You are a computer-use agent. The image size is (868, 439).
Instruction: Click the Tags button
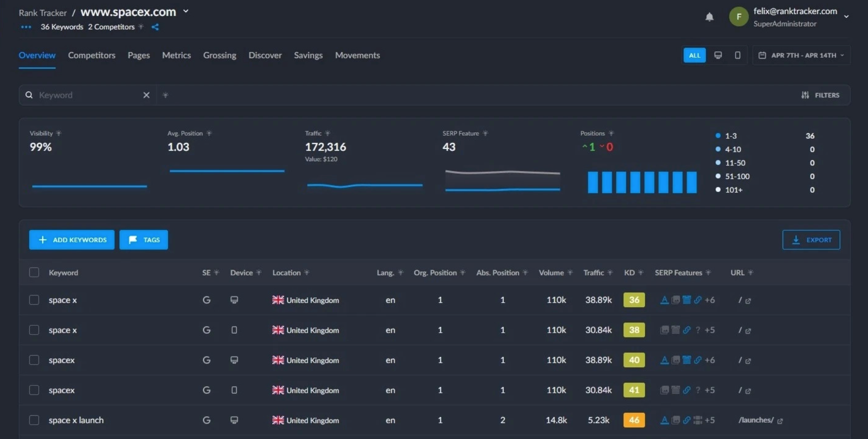click(x=144, y=240)
